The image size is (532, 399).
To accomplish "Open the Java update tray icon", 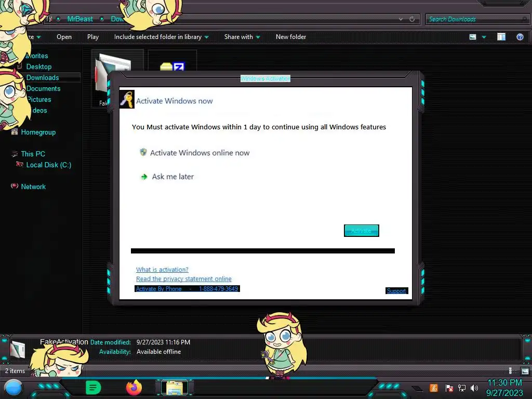I will 433,388.
